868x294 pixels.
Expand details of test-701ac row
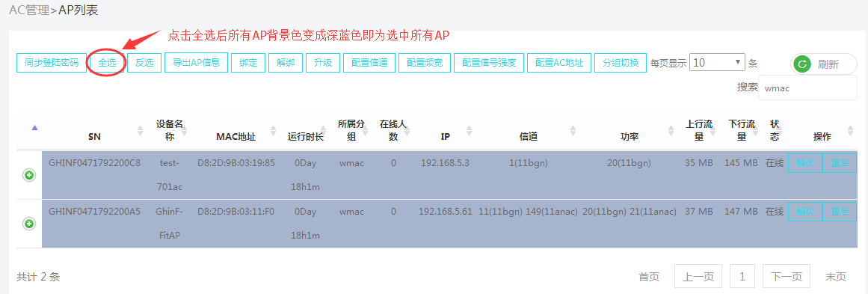pyautogui.click(x=29, y=176)
